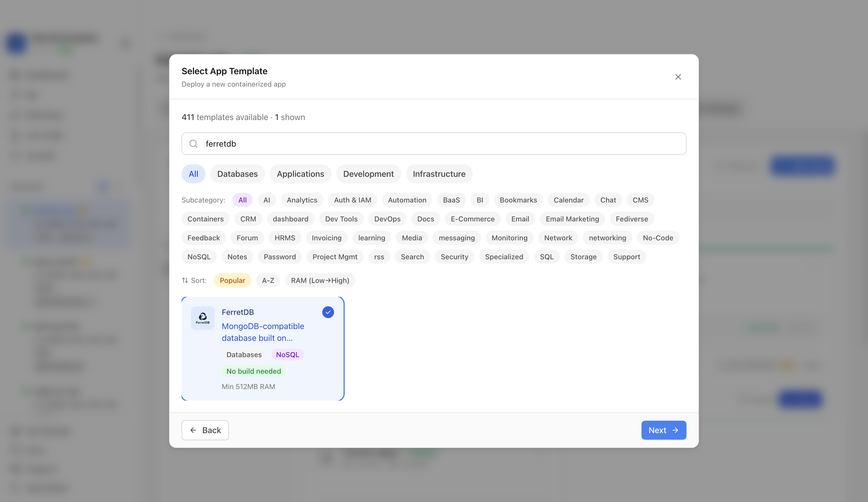This screenshot has height=502, width=868.
Task: Choose the CMS subcategory chip
Action: coord(640,200)
